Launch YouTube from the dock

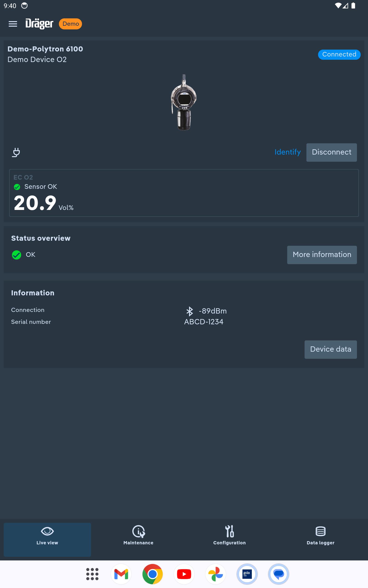click(x=184, y=574)
